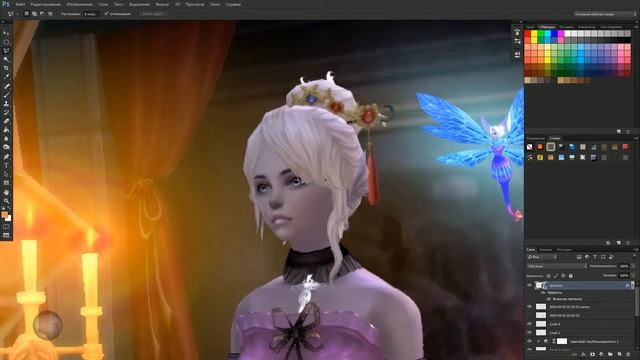Viewport: 640px width, 360px height.
Task: Select the Horizontal Type tool
Action: 6,166
